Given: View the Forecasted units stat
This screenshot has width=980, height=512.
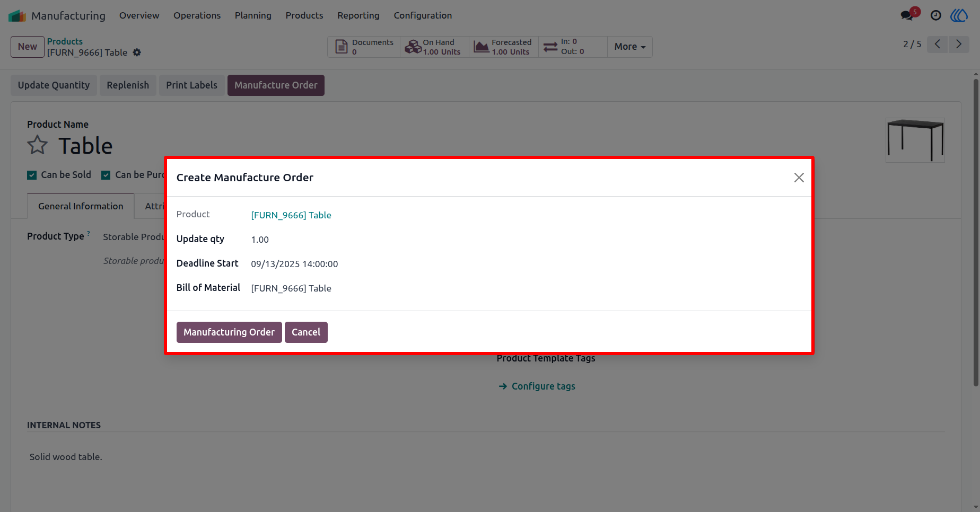Looking at the screenshot, I should coord(503,47).
